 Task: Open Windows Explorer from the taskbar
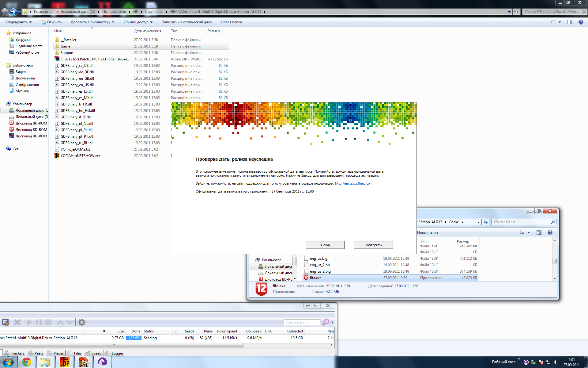click(x=45, y=362)
